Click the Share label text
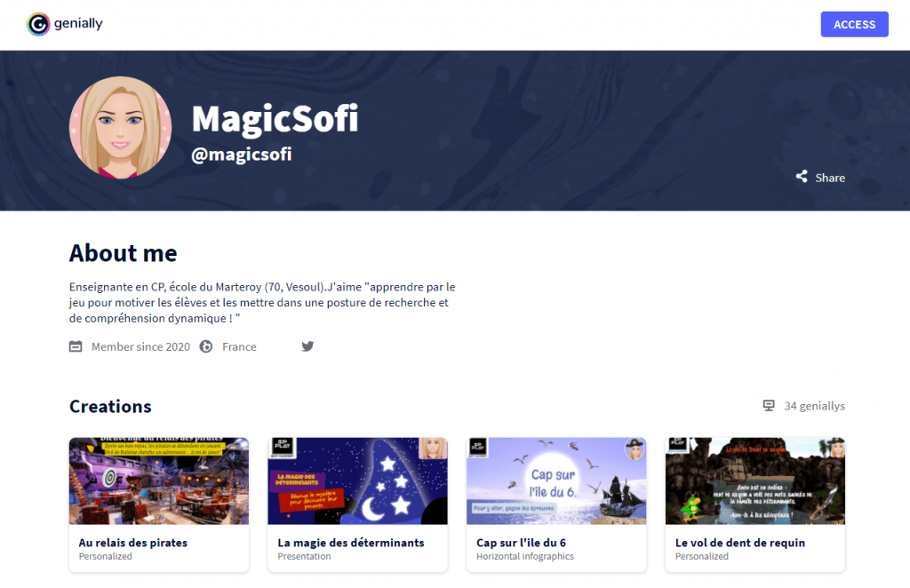The height and width of the screenshot is (588, 910). (x=830, y=178)
